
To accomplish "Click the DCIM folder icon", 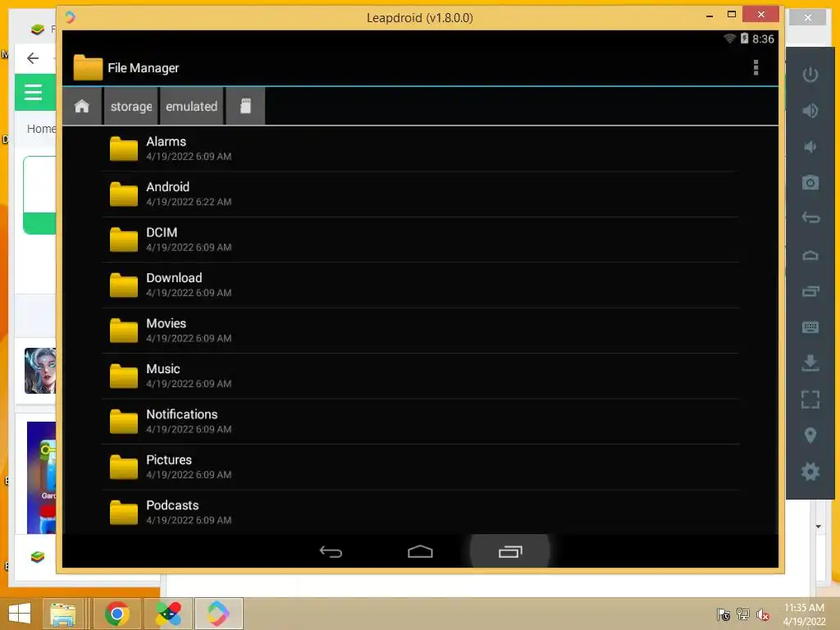I will [124, 240].
